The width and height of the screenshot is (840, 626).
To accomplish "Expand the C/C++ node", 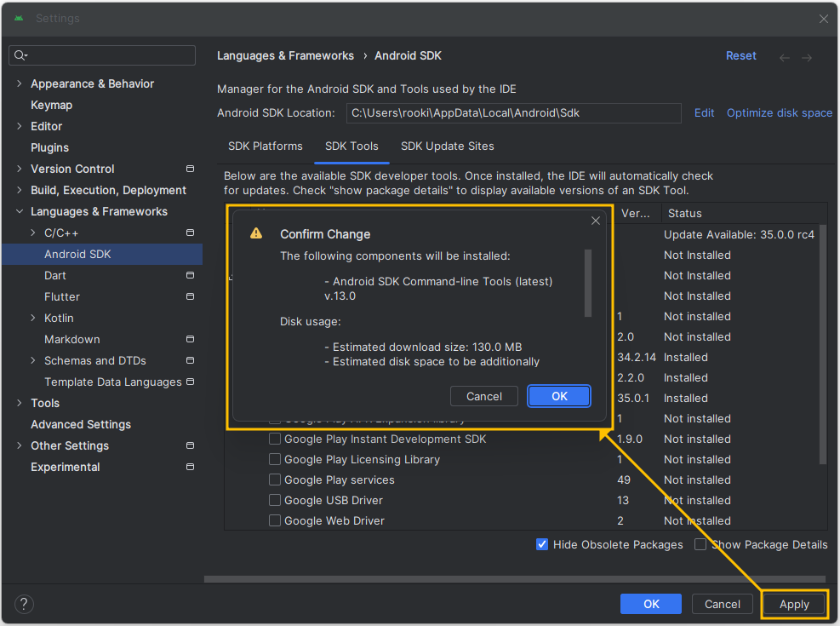I will click(32, 233).
